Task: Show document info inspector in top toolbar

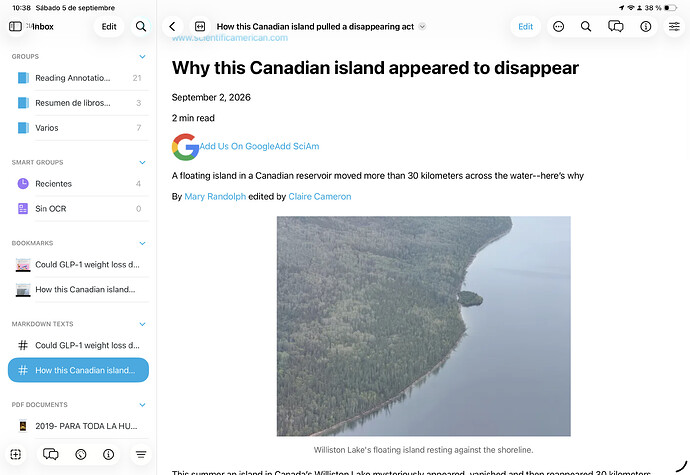Action: point(646,26)
